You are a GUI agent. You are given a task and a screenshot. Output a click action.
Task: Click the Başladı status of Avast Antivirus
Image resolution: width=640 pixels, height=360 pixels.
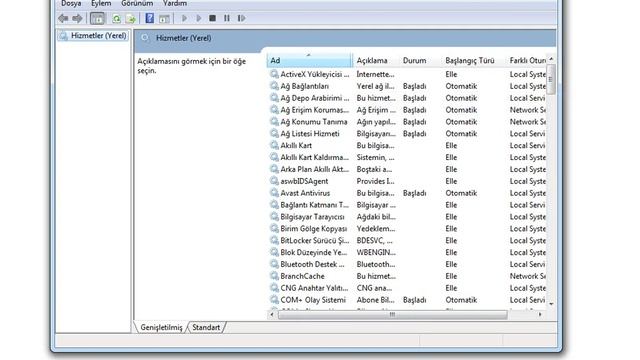(414, 193)
